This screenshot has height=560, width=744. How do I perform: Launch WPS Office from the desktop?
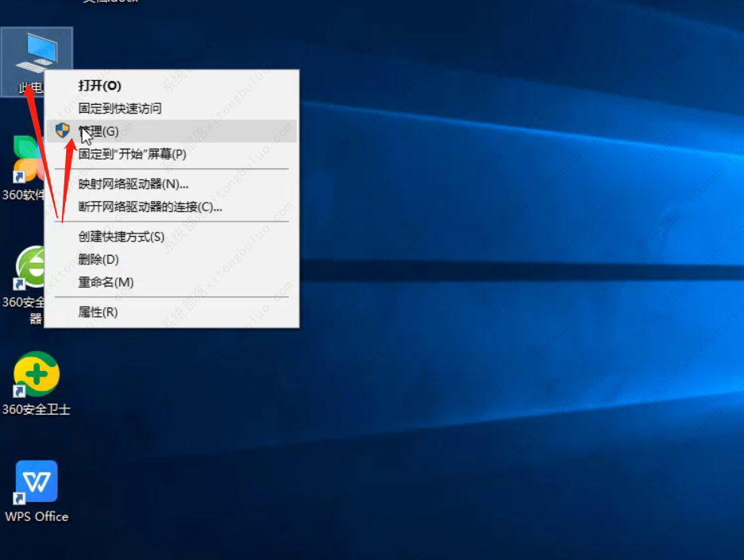[36, 482]
